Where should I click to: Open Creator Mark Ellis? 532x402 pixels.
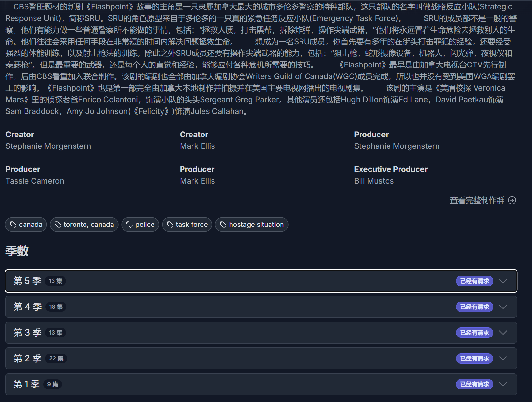point(197,146)
